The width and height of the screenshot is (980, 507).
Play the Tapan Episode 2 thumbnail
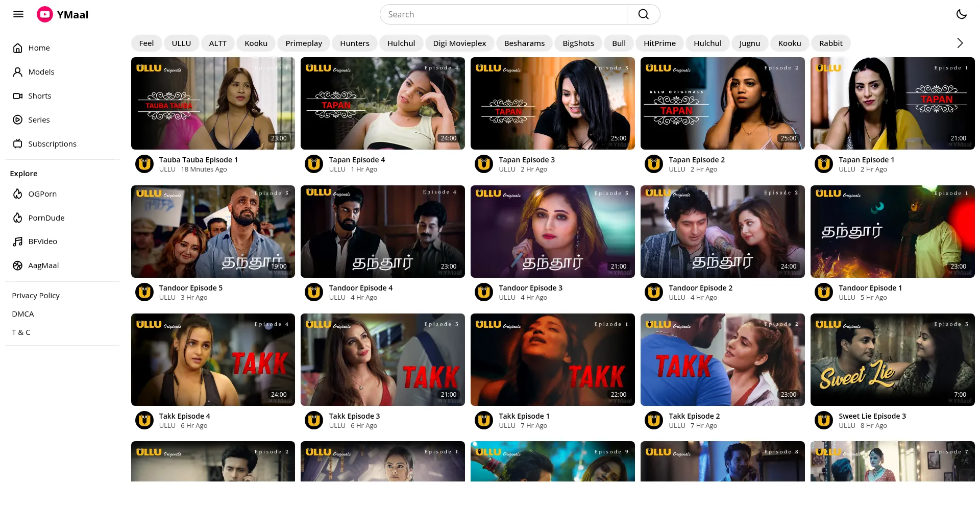click(722, 103)
